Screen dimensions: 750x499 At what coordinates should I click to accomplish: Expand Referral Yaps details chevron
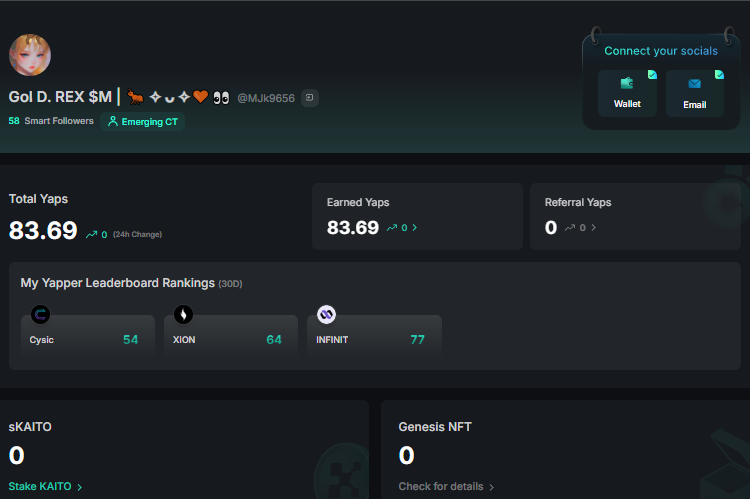594,228
